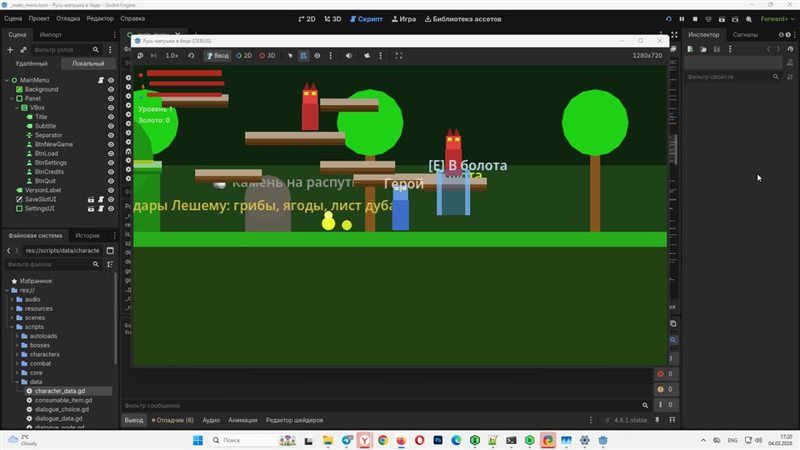Toggle fullscreen for the game view
This screenshot has width=800, height=450.
399,56
